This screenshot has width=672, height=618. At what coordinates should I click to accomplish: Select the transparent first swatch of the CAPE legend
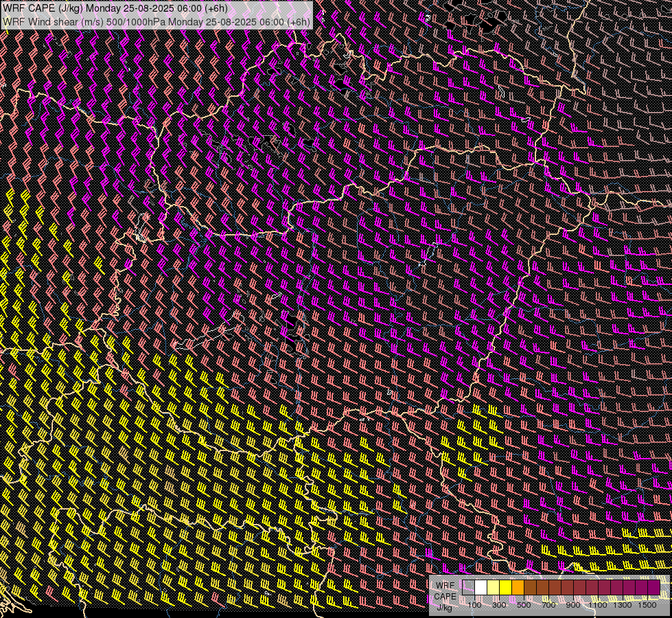click(x=468, y=588)
